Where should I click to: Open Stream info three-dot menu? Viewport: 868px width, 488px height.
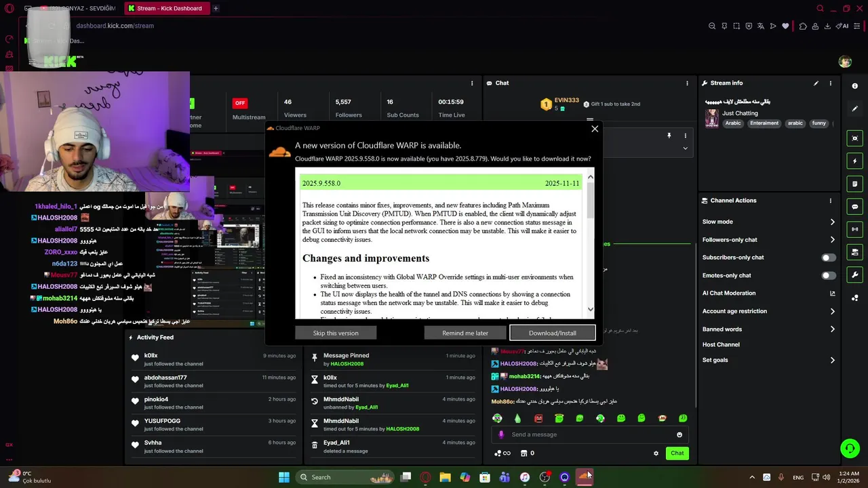click(831, 83)
